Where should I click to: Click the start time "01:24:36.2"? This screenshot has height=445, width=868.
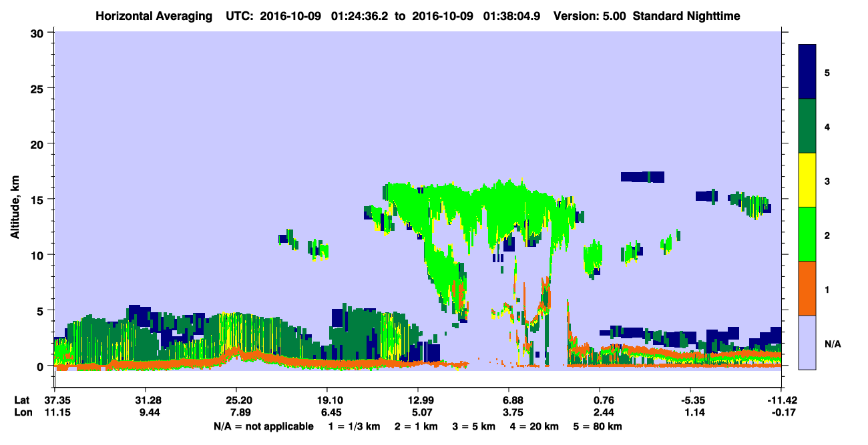tap(359, 16)
